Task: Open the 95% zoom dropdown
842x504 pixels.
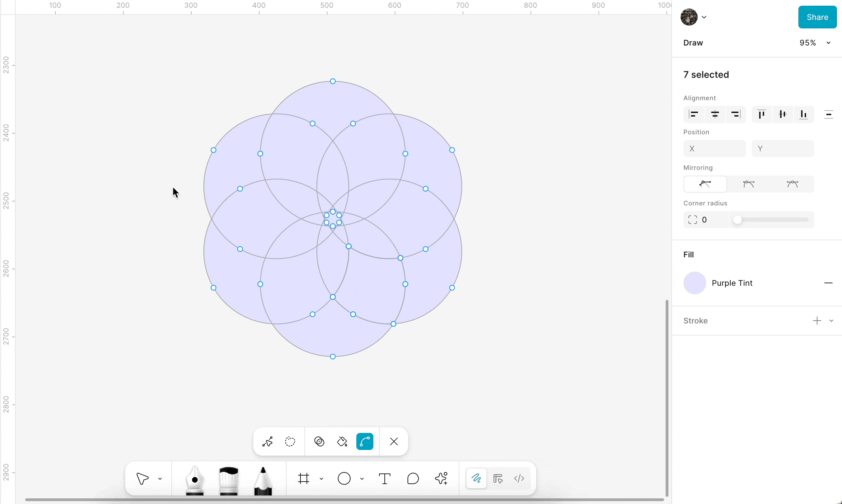Action: 815,43
